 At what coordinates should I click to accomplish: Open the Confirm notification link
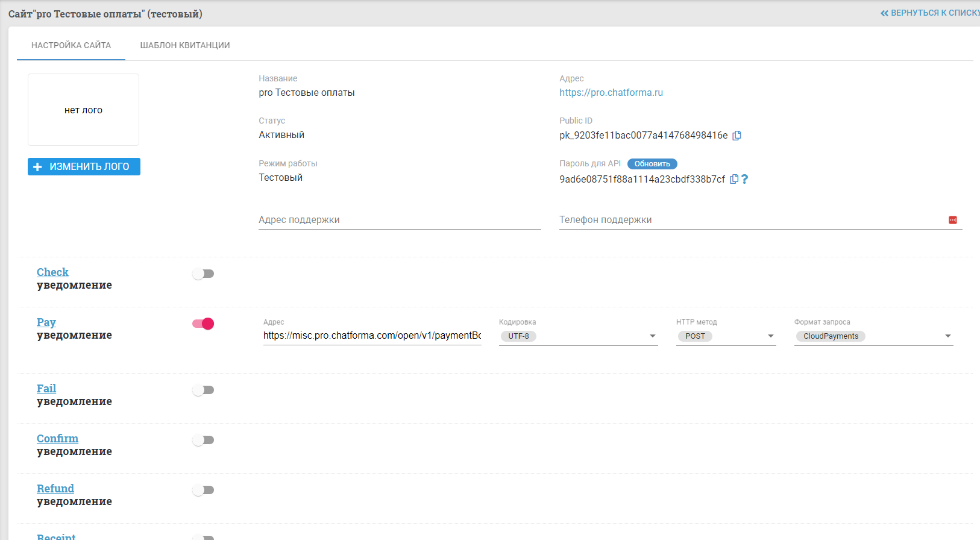point(57,439)
